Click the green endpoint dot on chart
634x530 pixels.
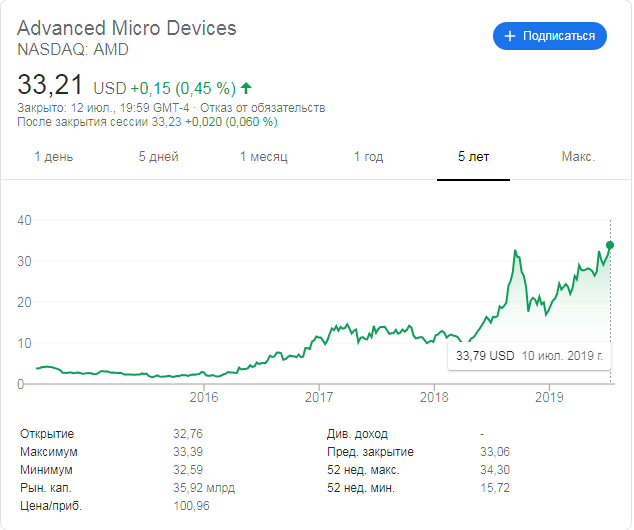tap(610, 245)
